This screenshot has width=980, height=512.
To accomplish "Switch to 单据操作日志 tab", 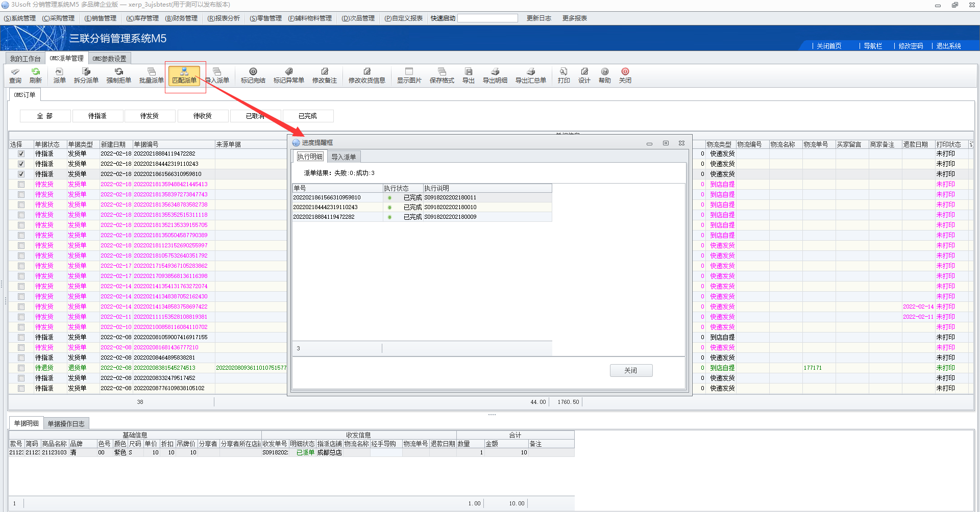I will pos(66,424).
